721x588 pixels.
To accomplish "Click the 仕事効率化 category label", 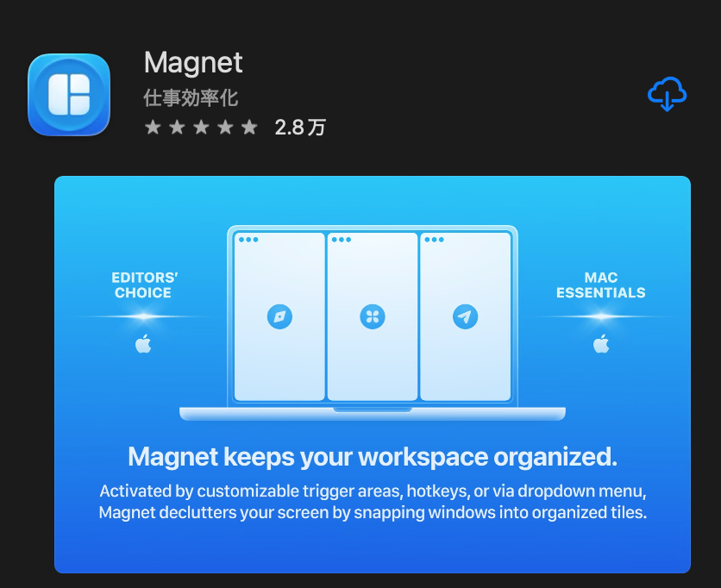I will [191, 98].
